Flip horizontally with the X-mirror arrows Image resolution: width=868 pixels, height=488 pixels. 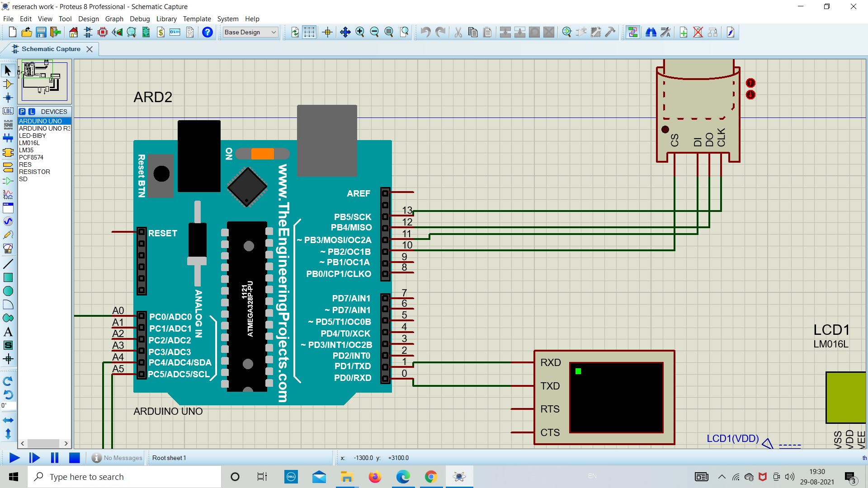8,420
